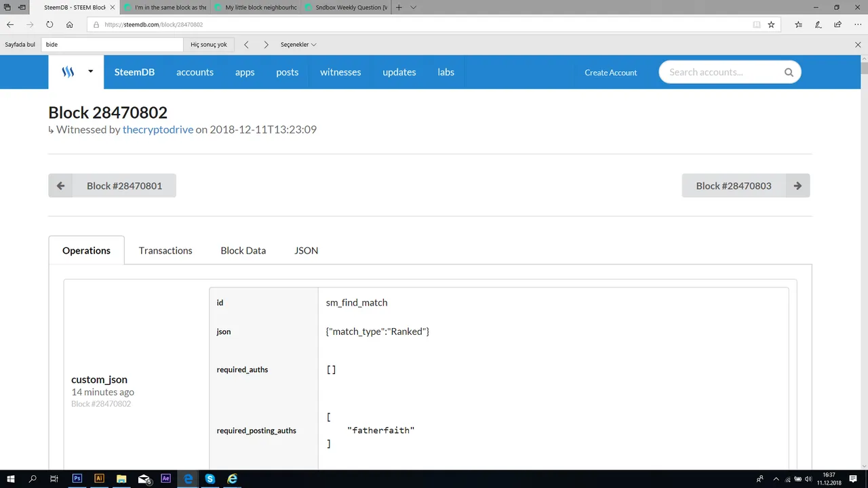Click the search magnifier icon
Image resolution: width=868 pixels, height=488 pixels.
789,72
